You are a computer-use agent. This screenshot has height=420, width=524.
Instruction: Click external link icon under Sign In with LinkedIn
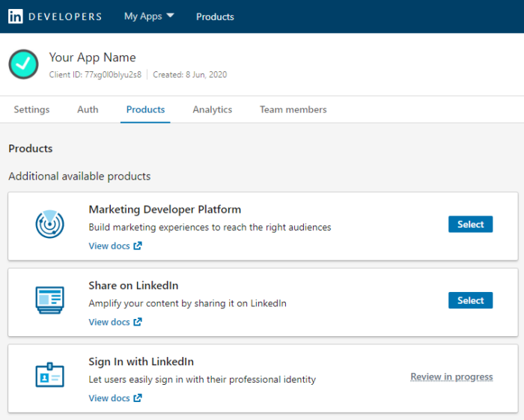[x=138, y=398]
